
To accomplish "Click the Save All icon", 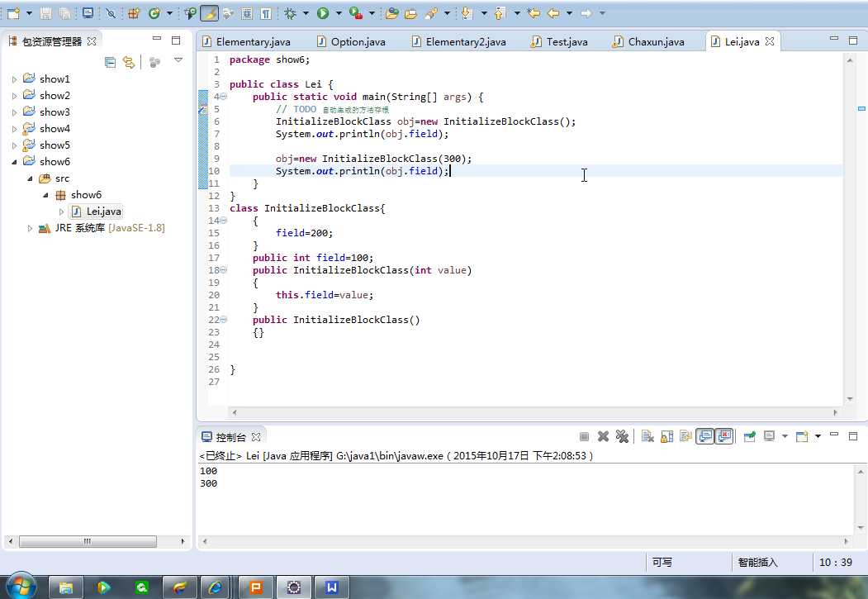I will pos(64,13).
